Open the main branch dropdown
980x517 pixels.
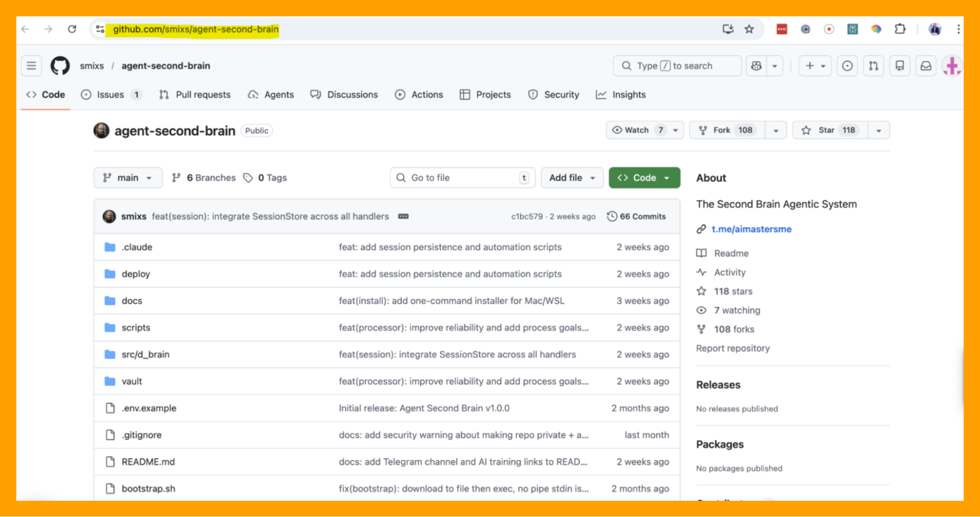(x=127, y=178)
